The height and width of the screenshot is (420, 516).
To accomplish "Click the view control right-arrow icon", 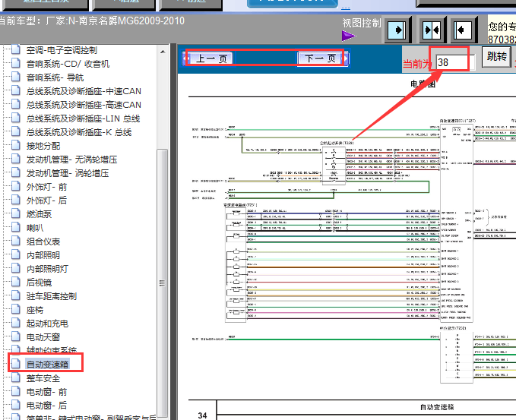I will [x=397, y=30].
